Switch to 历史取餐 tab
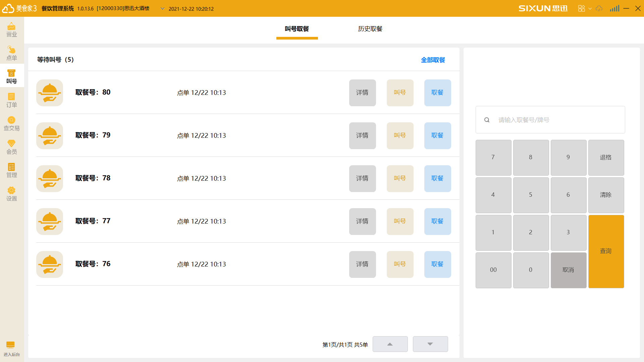644x362 pixels. (x=370, y=29)
